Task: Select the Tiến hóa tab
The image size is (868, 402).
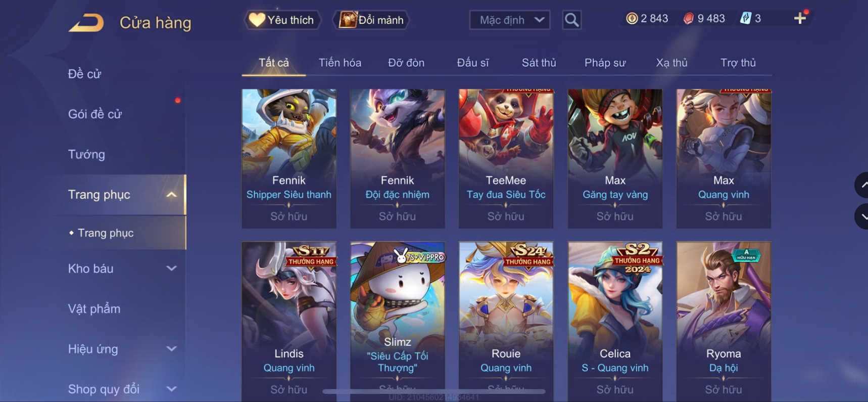Action: pyautogui.click(x=340, y=63)
